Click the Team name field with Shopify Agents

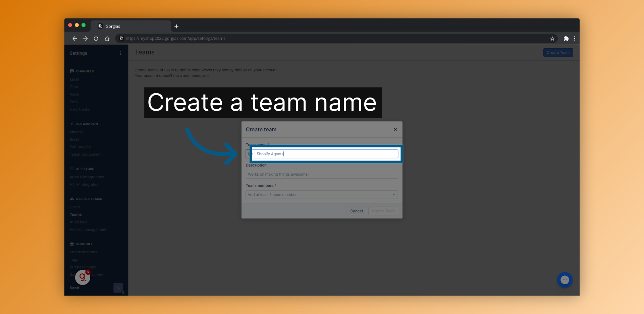326,154
